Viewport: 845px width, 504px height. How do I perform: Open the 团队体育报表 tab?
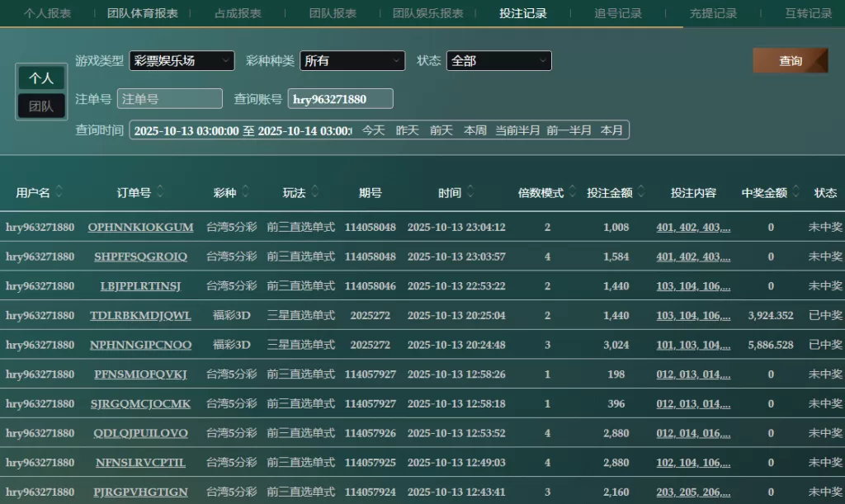142,13
